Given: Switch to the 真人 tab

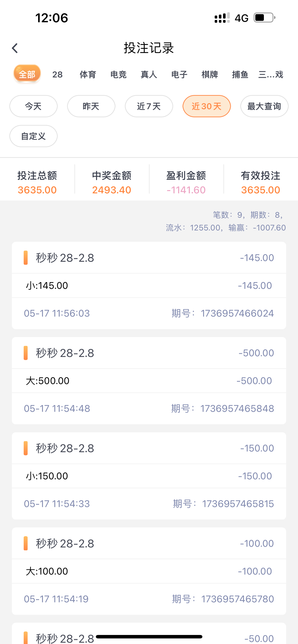Looking at the screenshot, I should point(149,74).
